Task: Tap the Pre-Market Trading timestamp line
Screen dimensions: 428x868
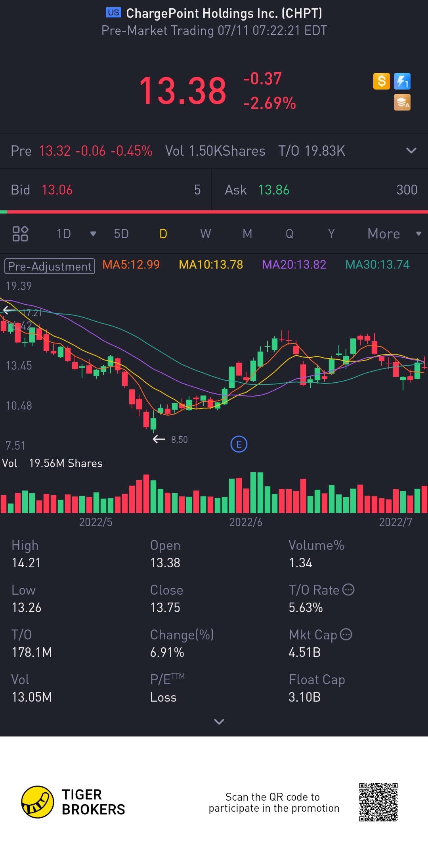Action: point(214,31)
